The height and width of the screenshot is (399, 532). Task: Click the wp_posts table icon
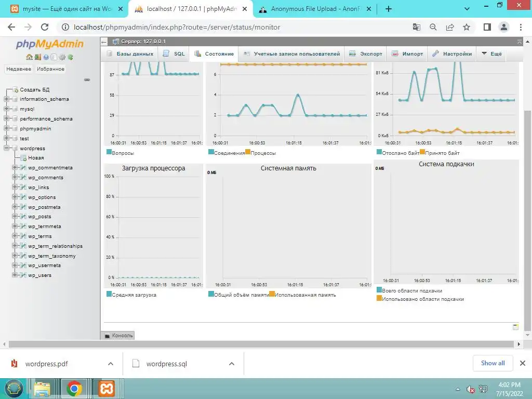(23, 217)
